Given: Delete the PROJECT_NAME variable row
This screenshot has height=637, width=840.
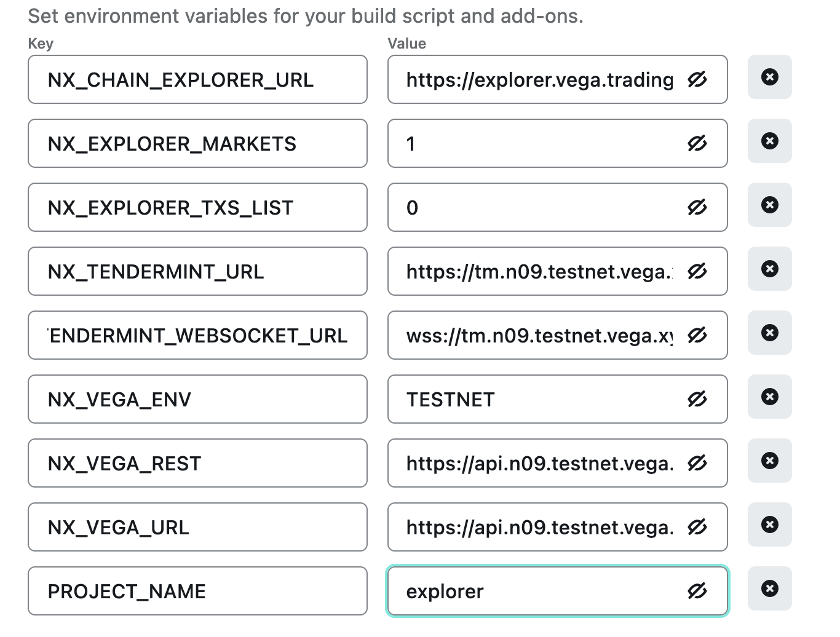Looking at the screenshot, I should (x=769, y=588).
